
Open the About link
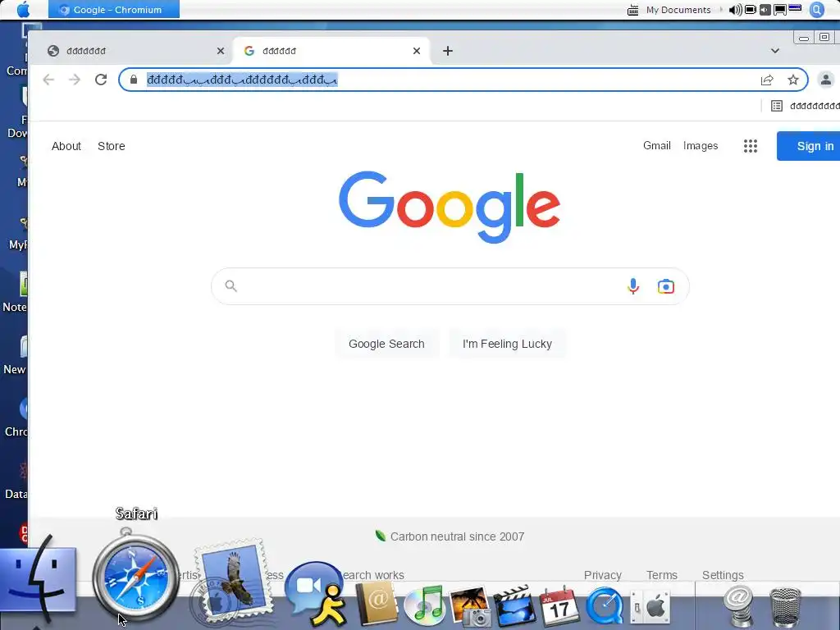tap(66, 146)
